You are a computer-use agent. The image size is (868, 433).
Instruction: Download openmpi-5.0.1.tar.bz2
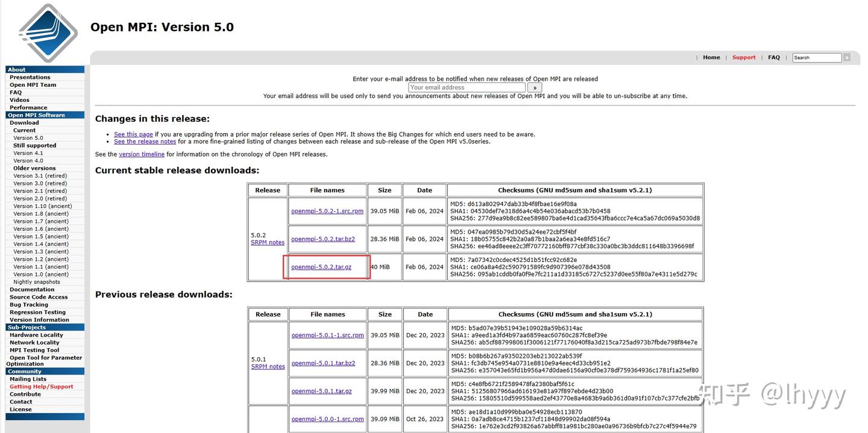[323, 363]
